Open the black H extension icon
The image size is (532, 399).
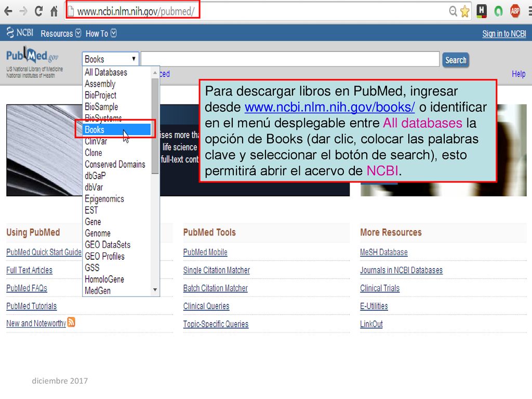point(482,11)
